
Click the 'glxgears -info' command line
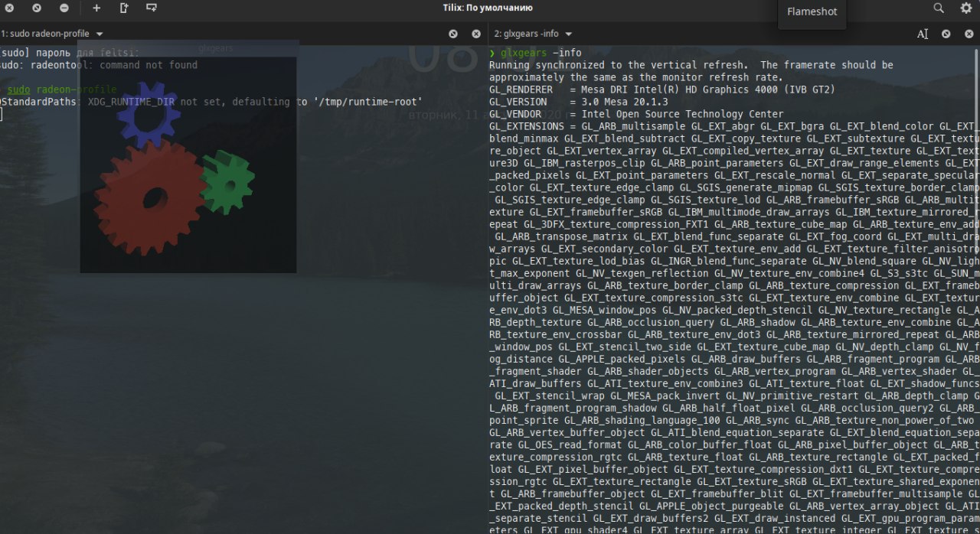click(541, 53)
